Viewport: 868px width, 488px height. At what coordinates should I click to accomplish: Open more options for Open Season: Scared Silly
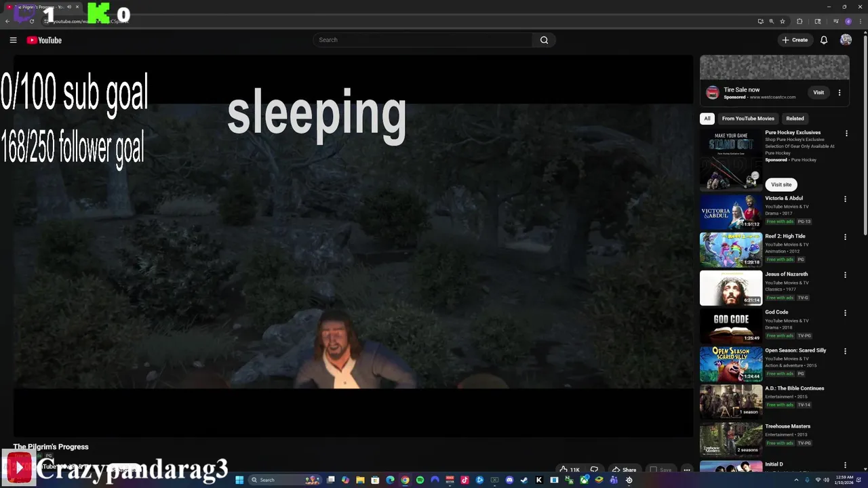(845, 351)
